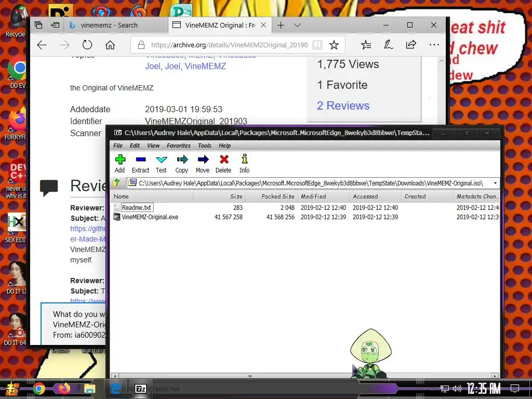
Task: Go up one folder level in 7-Zip
Action: pyautogui.click(x=116, y=183)
